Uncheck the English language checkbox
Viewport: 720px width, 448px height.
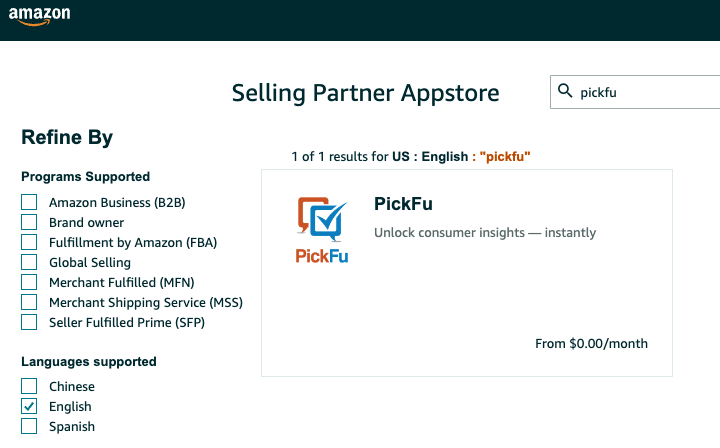pyautogui.click(x=29, y=406)
